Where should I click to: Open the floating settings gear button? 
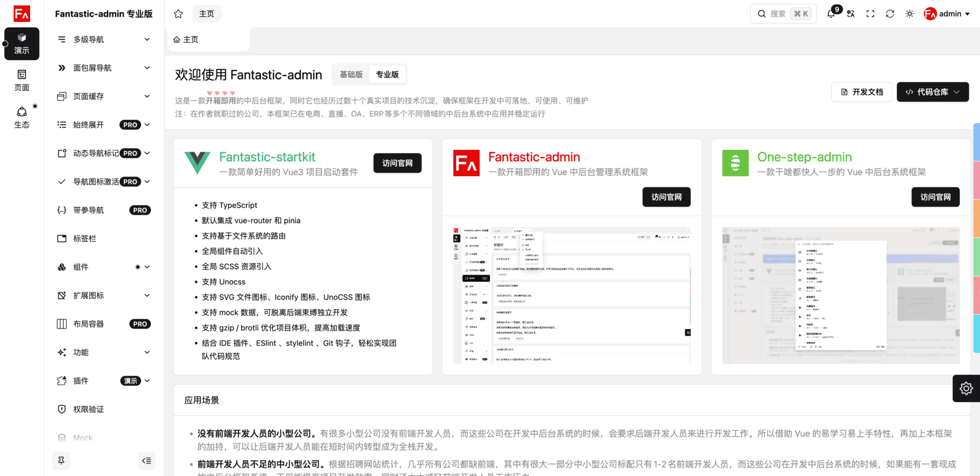click(x=966, y=388)
